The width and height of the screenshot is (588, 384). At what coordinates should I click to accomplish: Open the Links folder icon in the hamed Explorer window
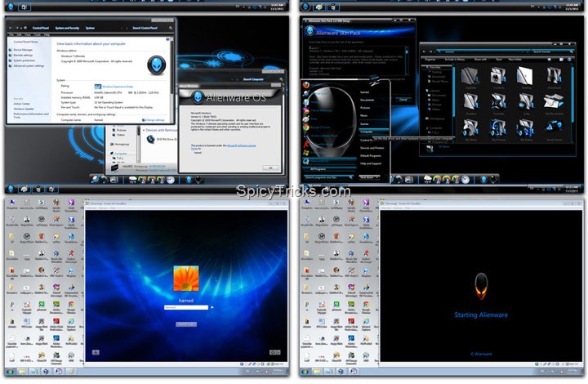525,102
